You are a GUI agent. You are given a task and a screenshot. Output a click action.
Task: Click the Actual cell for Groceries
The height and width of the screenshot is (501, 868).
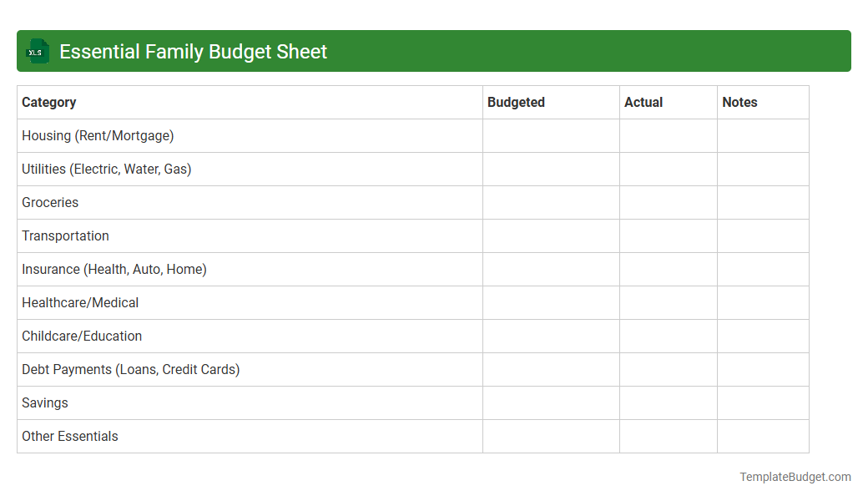pos(668,202)
